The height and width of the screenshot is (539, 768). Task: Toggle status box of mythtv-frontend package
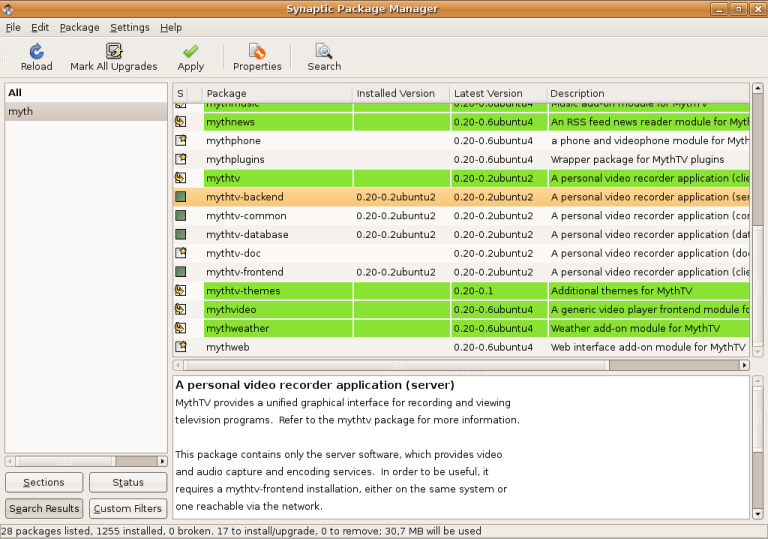pyautogui.click(x=181, y=271)
